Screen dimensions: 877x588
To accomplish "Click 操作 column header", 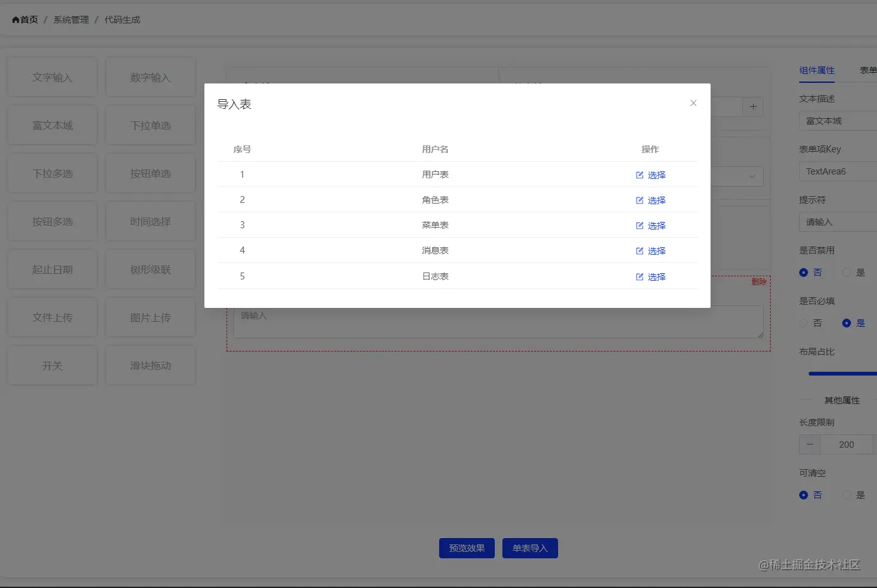I will (x=650, y=149).
